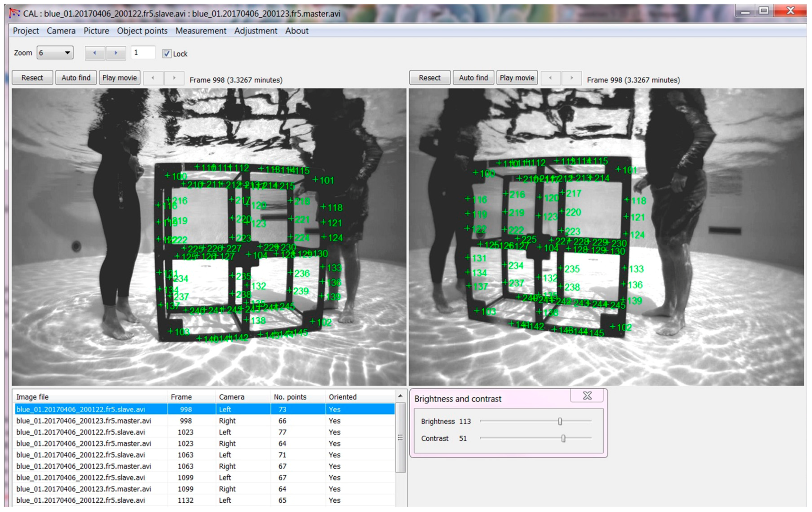
Task: Open the Measurement menu
Action: tap(201, 31)
